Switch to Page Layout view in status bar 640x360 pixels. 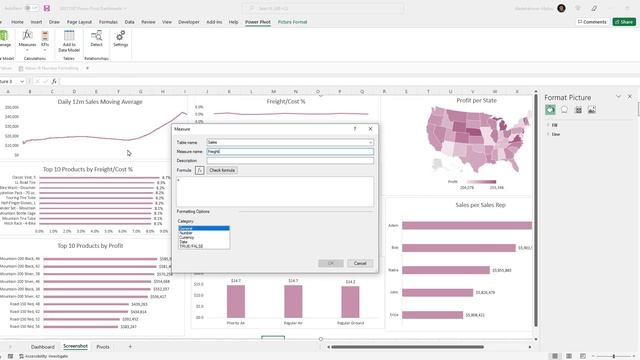tap(569, 356)
